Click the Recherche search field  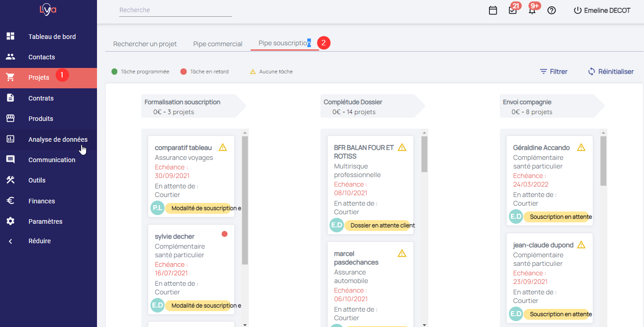coord(175,10)
